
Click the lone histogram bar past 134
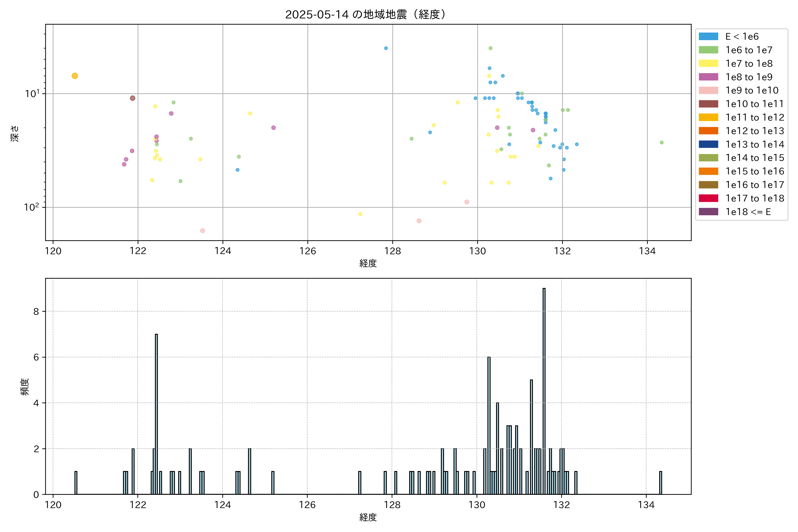pyautogui.click(x=661, y=483)
